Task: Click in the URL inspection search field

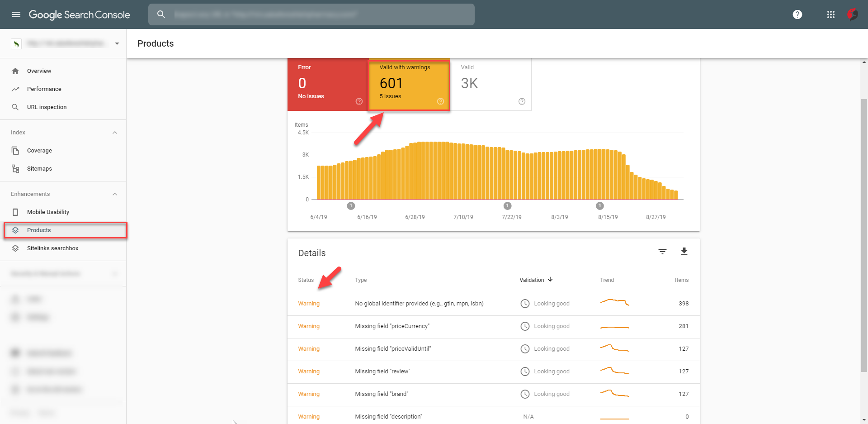Action: 316,14
